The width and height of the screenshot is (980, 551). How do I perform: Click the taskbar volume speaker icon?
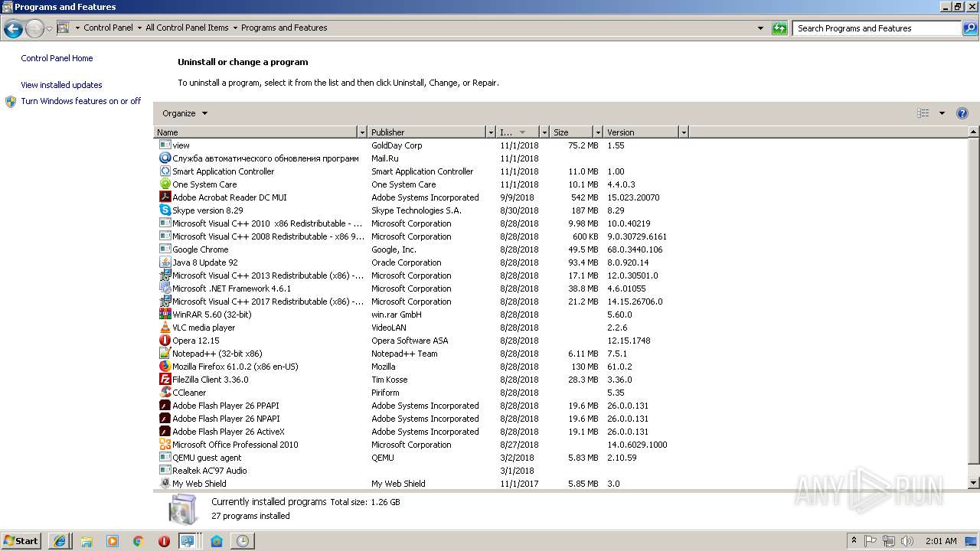(x=907, y=541)
